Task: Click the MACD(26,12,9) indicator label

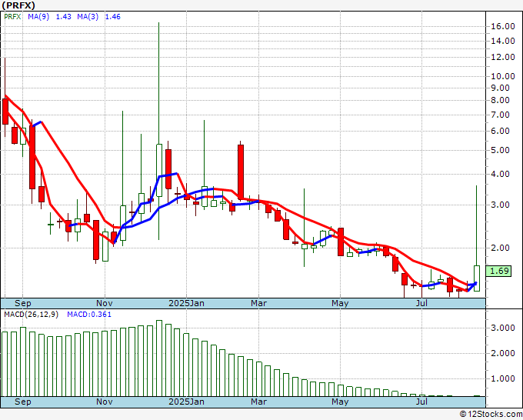Action: (31, 315)
